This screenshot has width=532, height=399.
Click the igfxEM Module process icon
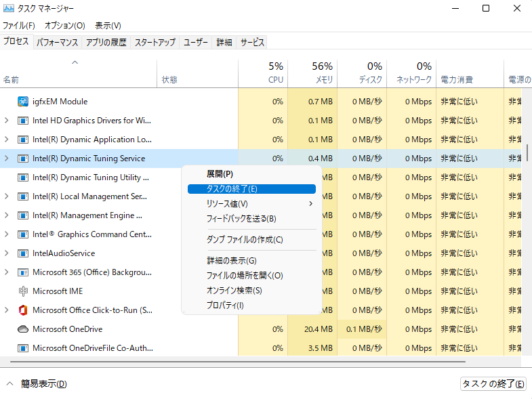click(x=23, y=102)
